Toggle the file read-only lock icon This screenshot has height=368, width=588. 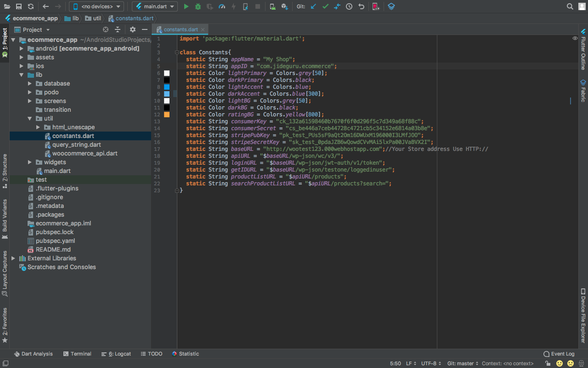548,363
